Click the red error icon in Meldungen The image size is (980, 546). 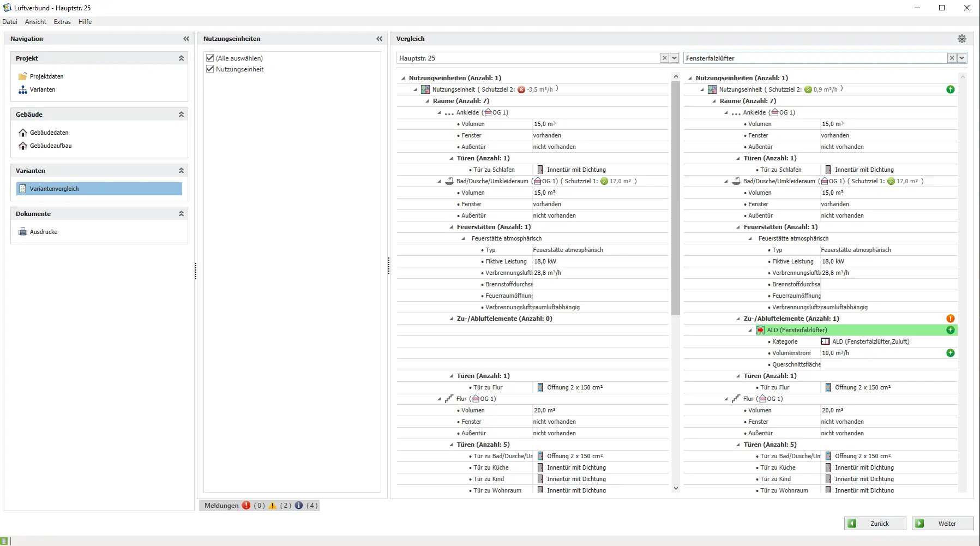(x=246, y=506)
